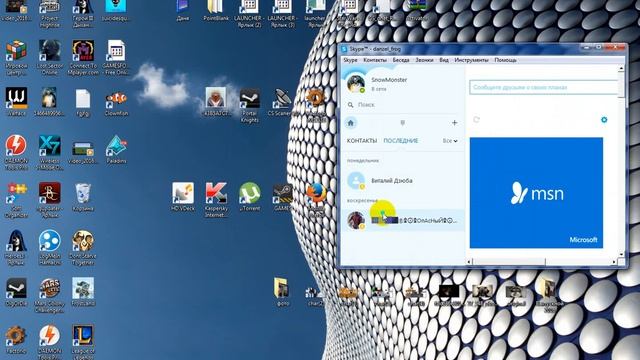Image resolution: width=640 pixels, height=360 pixels.
Task: Expand the Все filter dropdown
Action: (x=450, y=141)
